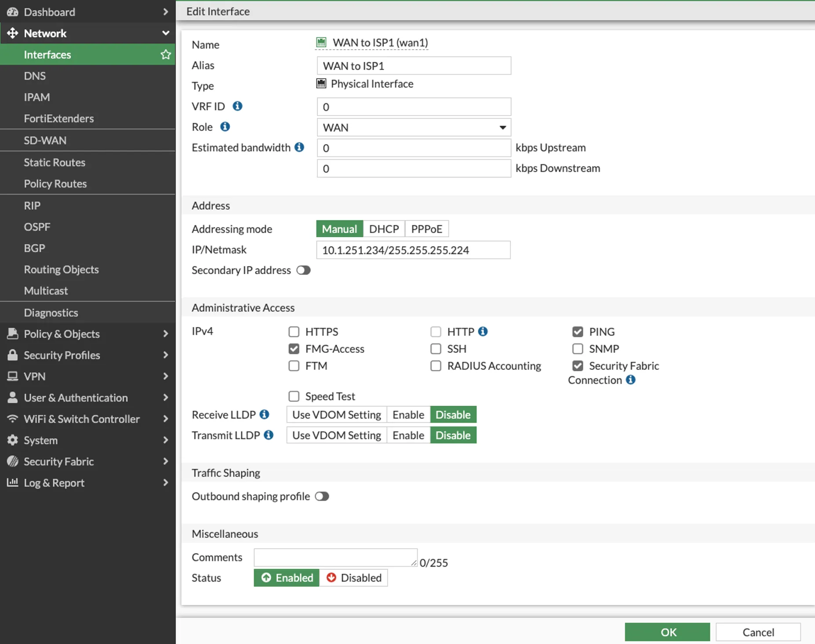Select the DHCP addressing mode tab

coord(384,229)
